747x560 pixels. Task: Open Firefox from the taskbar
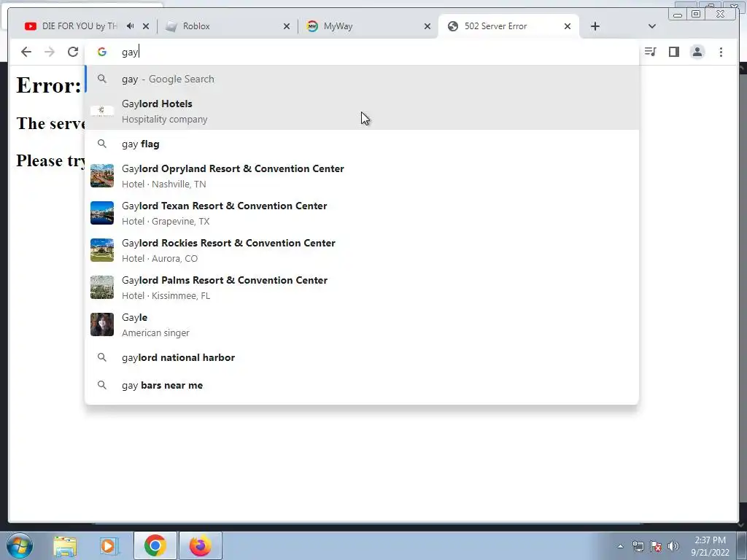coord(200,545)
